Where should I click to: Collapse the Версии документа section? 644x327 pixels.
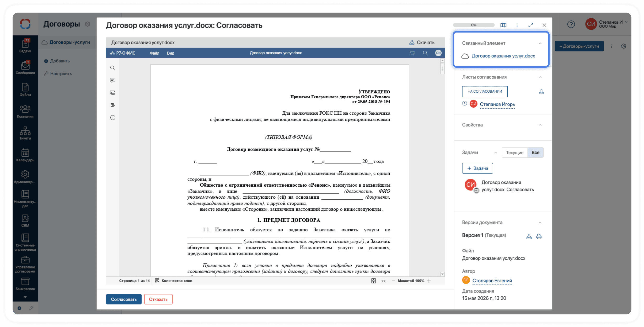tap(540, 223)
